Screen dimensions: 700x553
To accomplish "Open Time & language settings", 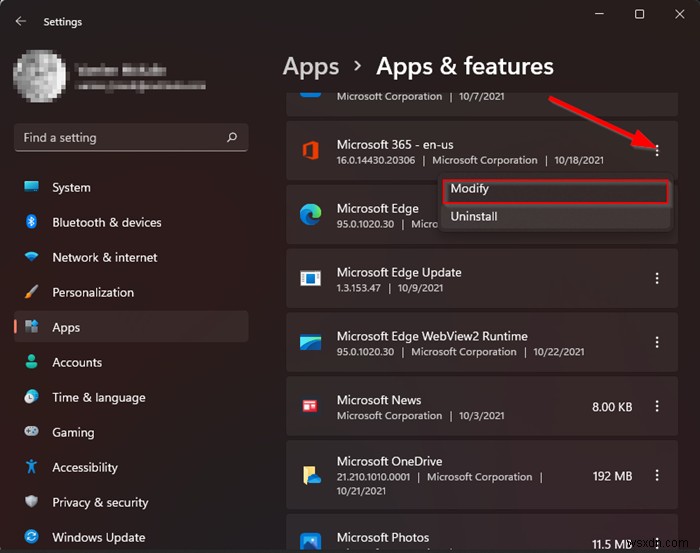I will tap(97, 397).
